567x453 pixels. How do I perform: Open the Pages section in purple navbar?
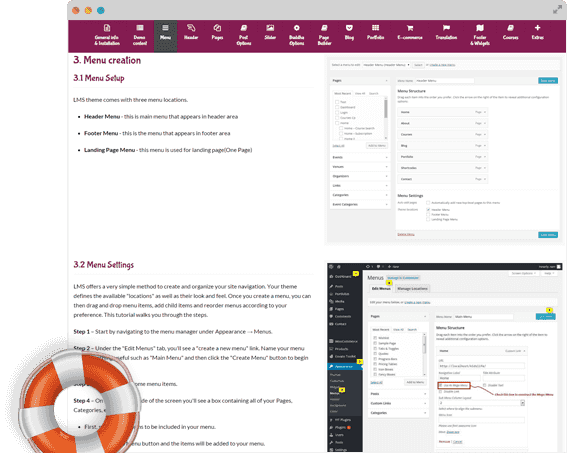[217, 32]
